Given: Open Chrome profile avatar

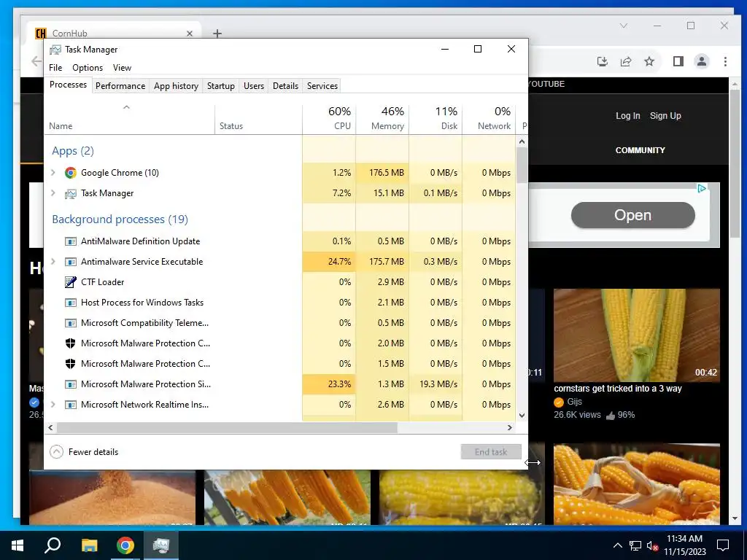Looking at the screenshot, I should click(702, 61).
